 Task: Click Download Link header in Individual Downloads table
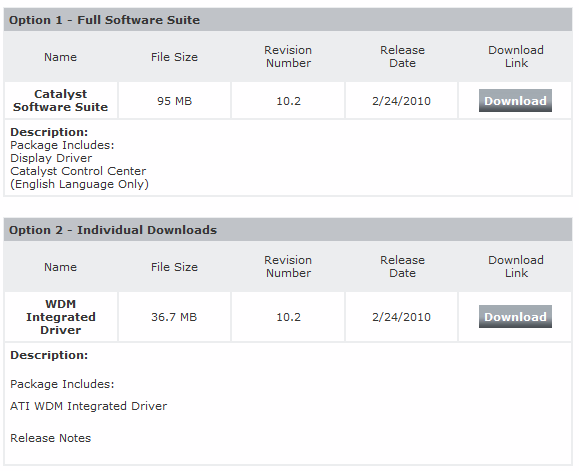tap(516, 267)
